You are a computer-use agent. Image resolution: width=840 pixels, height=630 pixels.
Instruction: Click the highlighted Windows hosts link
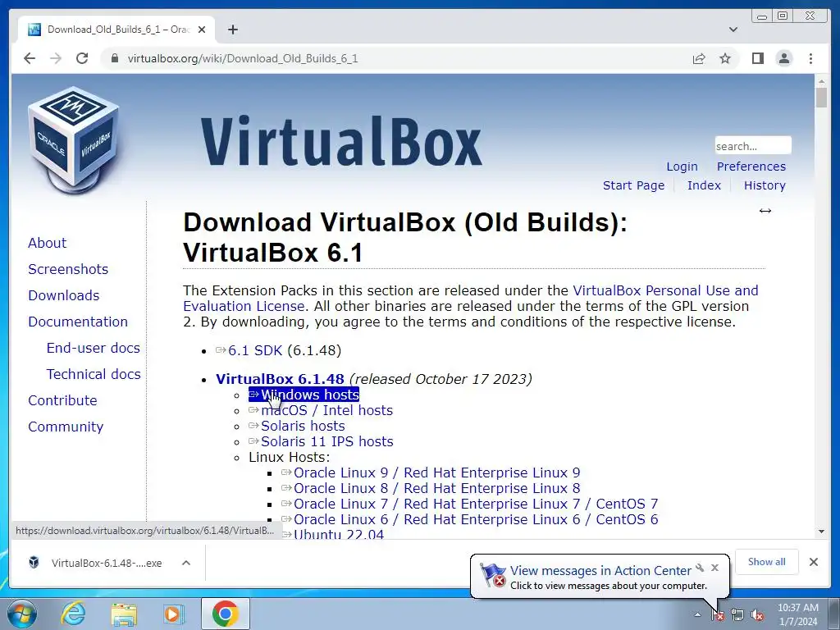(x=304, y=395)
